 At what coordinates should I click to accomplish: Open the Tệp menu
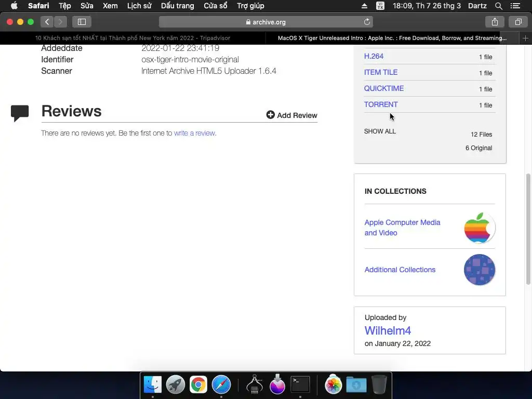tap(64, 6)
